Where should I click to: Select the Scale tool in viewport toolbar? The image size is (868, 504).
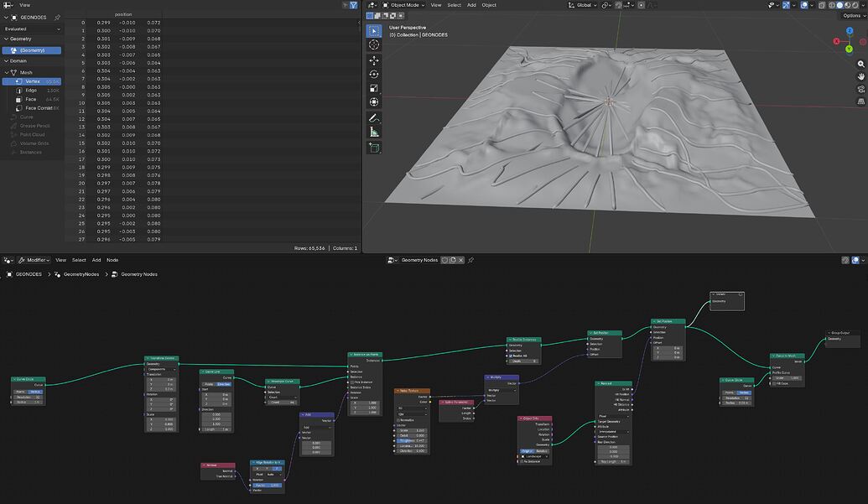[374, 88]
